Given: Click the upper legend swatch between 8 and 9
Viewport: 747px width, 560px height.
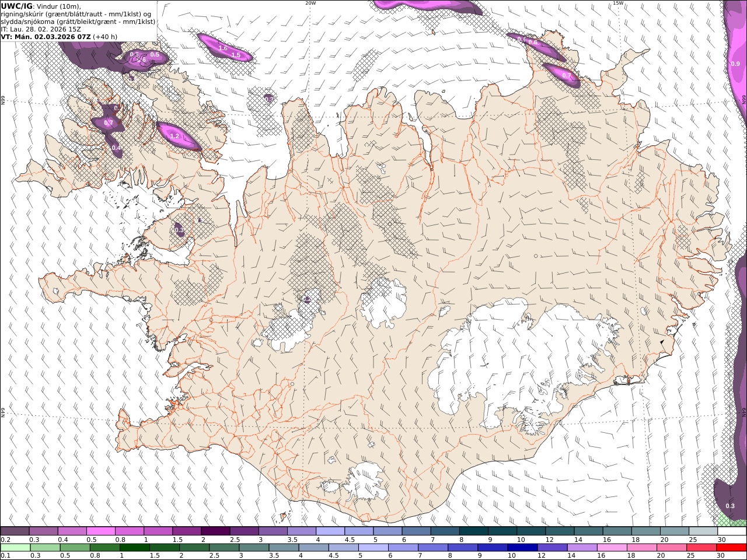Looking at the screenshot, I should [474, 531].
